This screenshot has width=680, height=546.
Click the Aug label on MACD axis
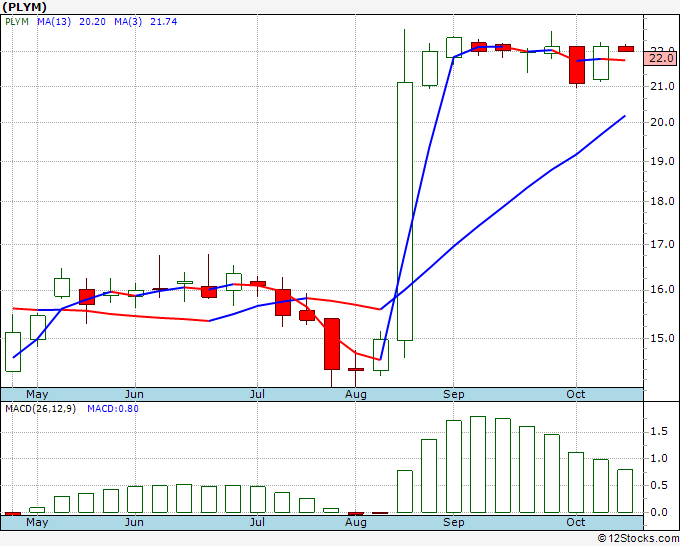[x=356, y=523]
